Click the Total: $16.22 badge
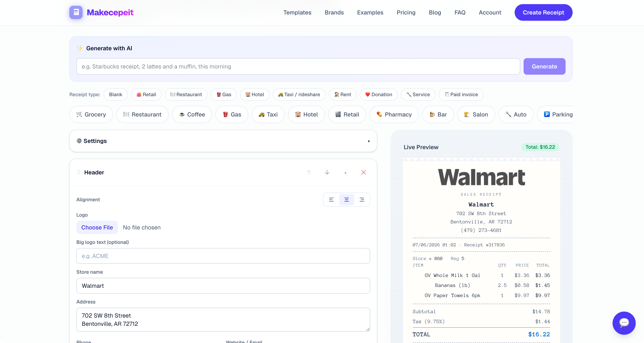644x343 pixels. click(540, 147)
